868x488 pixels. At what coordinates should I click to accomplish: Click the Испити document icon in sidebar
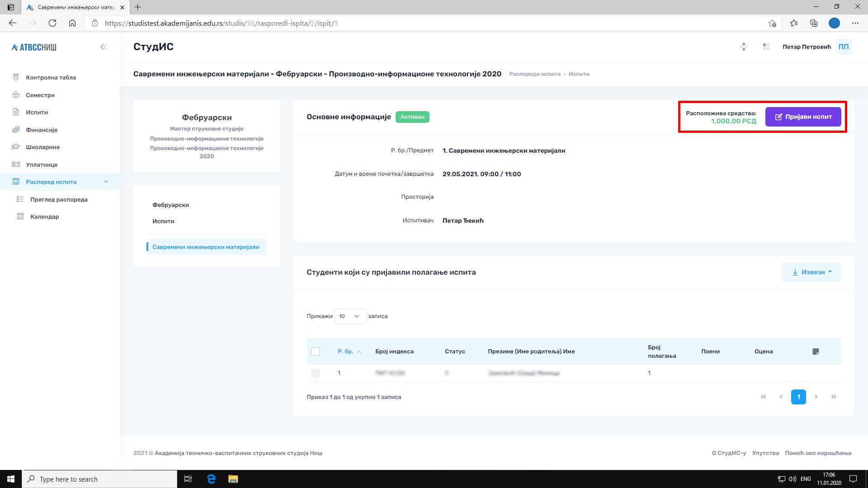(x=16, y=112)
